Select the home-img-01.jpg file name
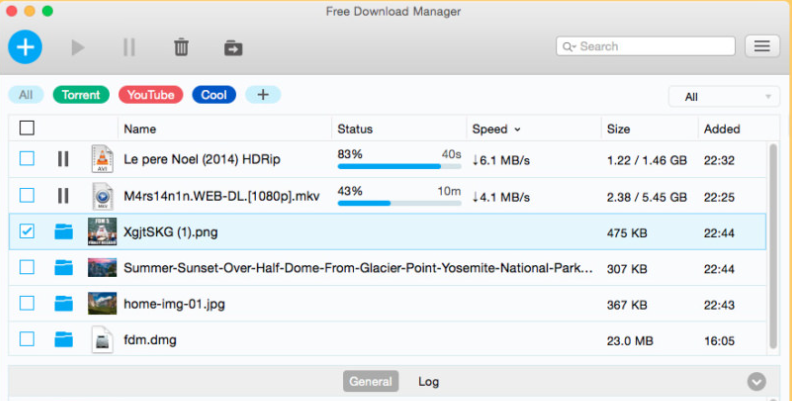 pos(174,305)
